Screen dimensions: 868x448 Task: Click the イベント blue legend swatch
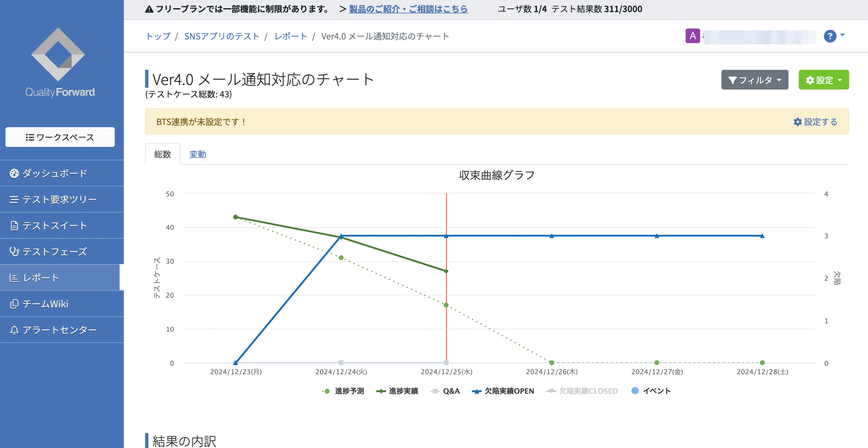pos(635,391)
